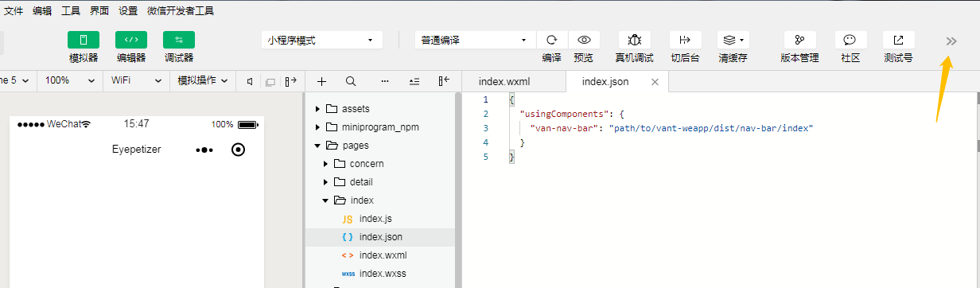Click the file tree more options ellipsis

point(385,81)
